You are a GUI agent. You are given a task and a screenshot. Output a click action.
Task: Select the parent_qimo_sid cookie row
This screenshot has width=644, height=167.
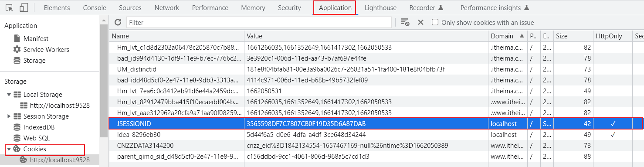pyautogui.click(x=376, y=157)
